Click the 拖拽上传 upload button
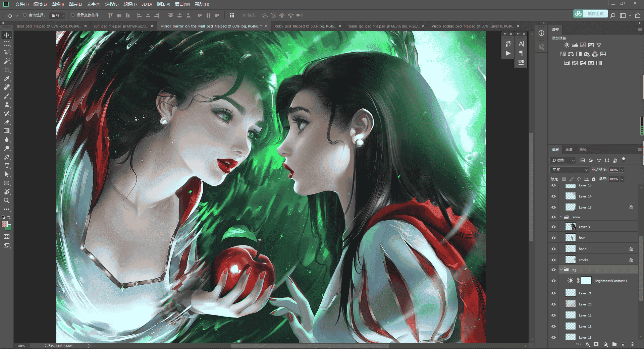The height and width of the screenshot is (349, 644). pos(590,14)
